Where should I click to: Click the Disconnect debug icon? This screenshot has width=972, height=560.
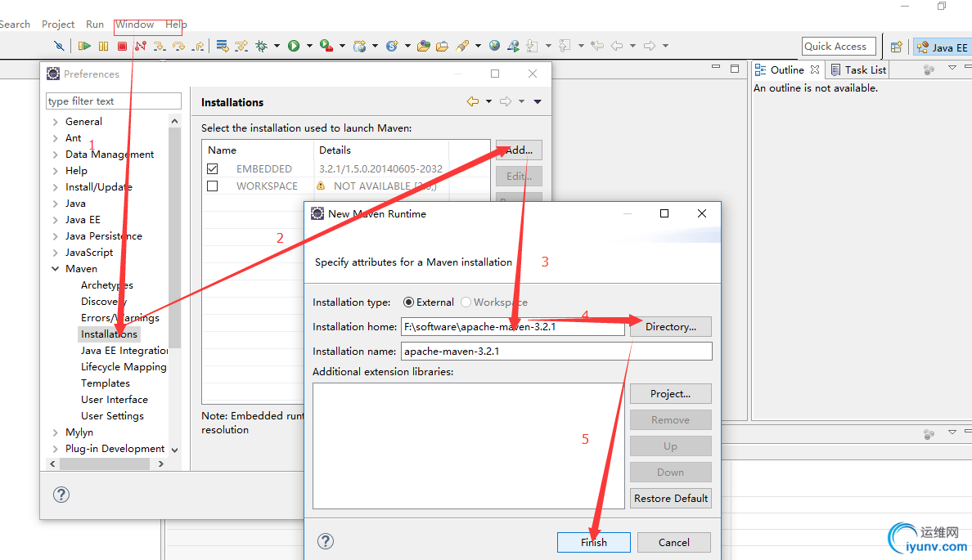[x=141, y=46]
